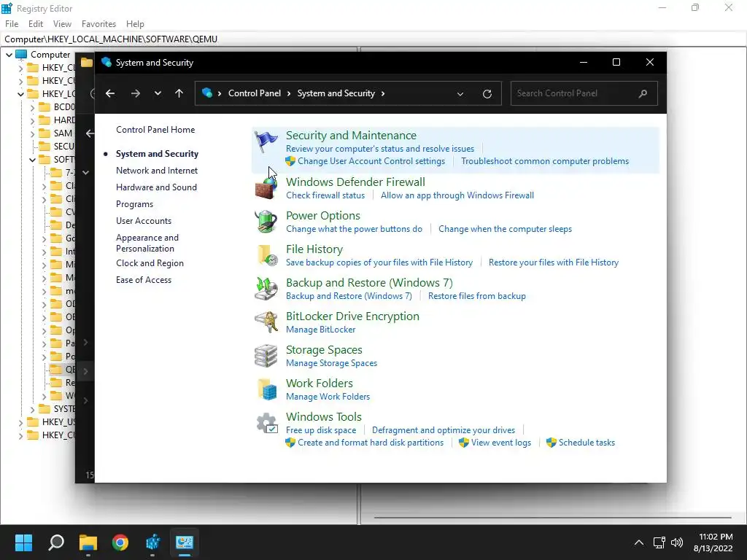Open Control Panel Home
This screenshot has width=747, height=560.
click(x=155, y=130)
